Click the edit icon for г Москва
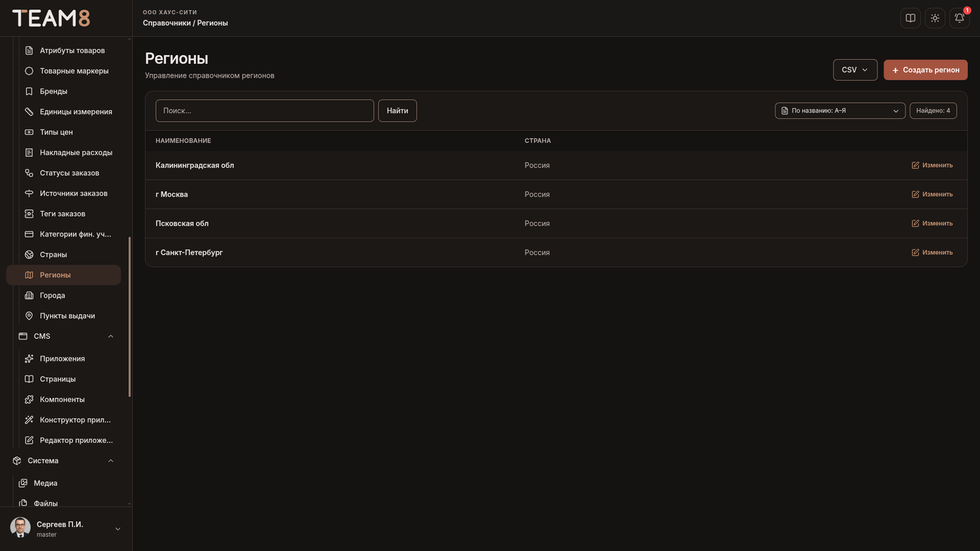Image resolution: width=980 pixels, height=551 pixels. pyautogui.click(x=915, y=195)
